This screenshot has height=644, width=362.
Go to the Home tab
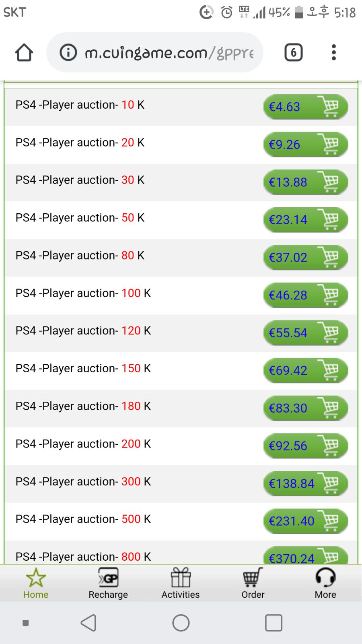point(36,584)
